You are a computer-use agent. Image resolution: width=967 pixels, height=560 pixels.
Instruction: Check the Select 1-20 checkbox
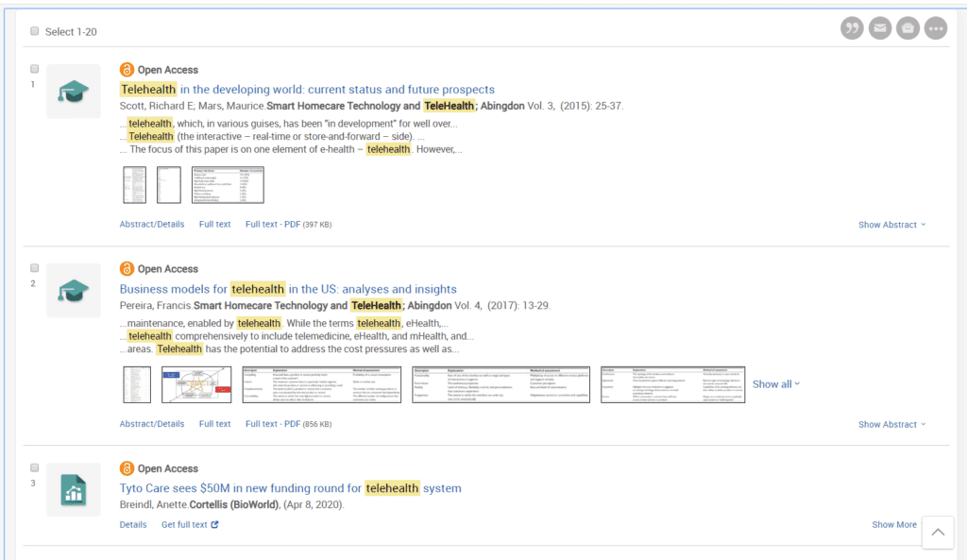35,31
